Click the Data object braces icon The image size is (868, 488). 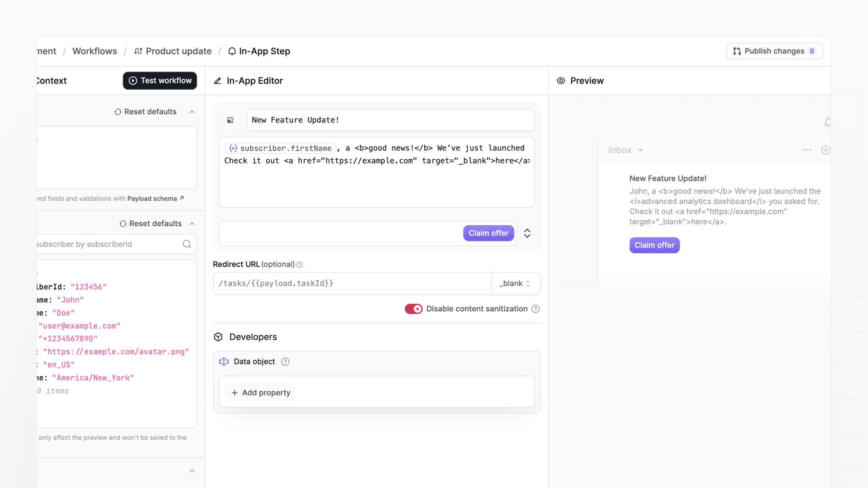click(223, 361)
